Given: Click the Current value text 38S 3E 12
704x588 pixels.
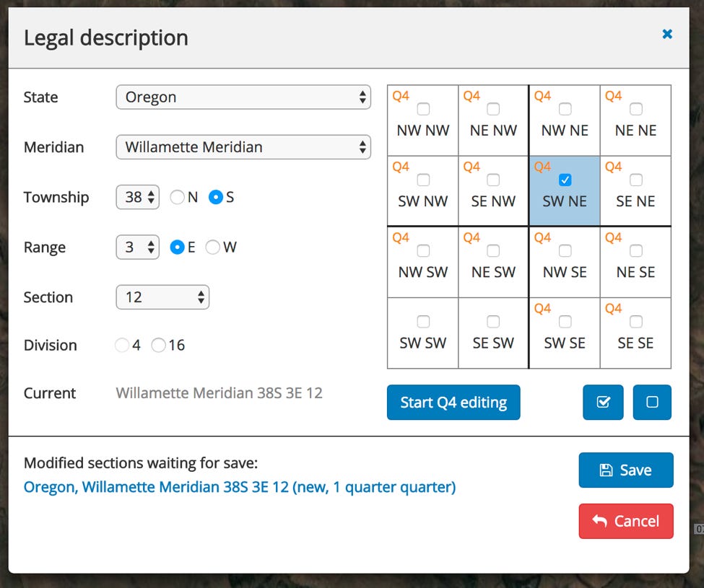Looking at the screenshot, I should pyautogui.click(x=219, y=393).
